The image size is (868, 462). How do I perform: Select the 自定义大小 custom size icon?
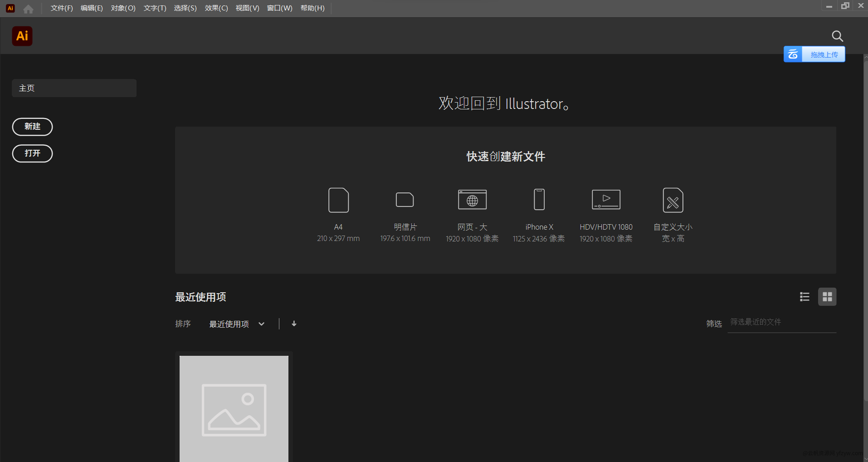tap(673, 200)
